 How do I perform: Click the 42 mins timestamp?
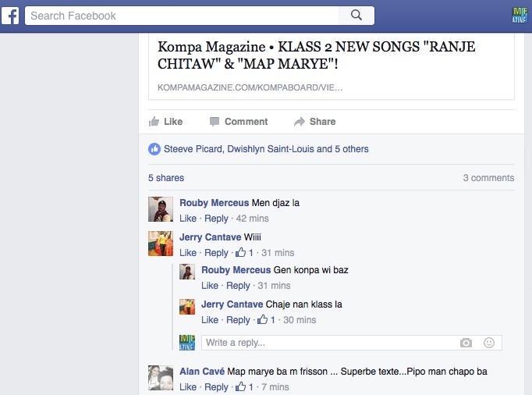point(253,219)
